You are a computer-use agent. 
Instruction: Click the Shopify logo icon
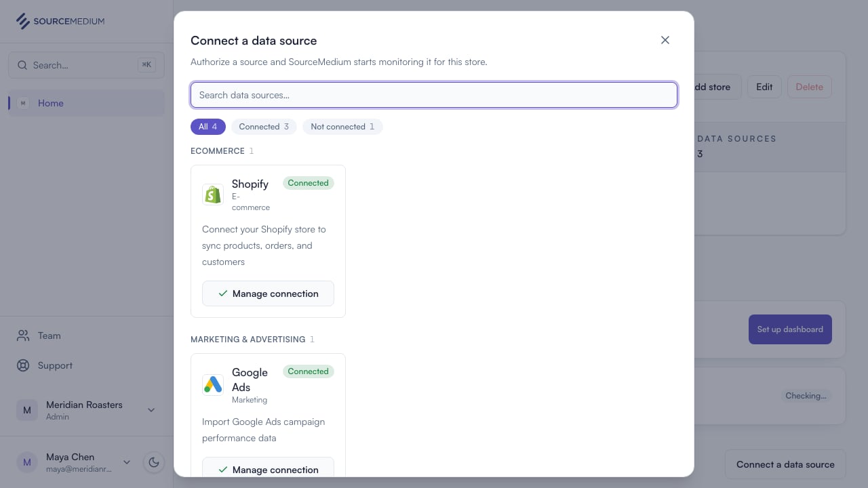coord(213,195)
